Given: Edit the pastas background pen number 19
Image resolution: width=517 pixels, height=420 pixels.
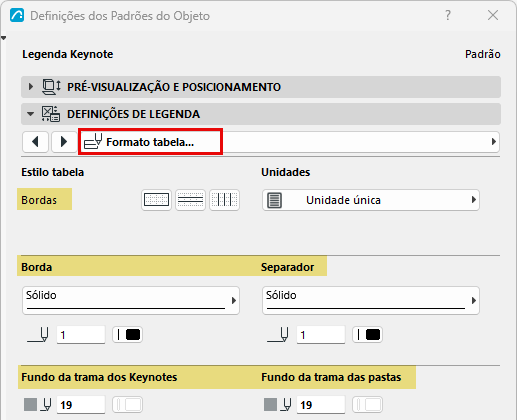Looking at the screenshot, I should tap(321, 405).
